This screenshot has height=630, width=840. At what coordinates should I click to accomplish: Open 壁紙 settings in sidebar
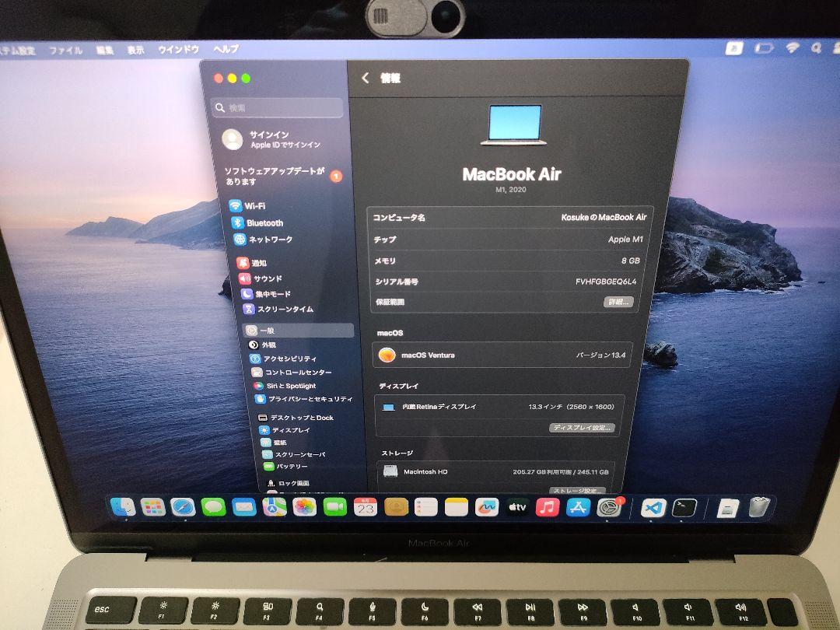(x=275, y=443)
